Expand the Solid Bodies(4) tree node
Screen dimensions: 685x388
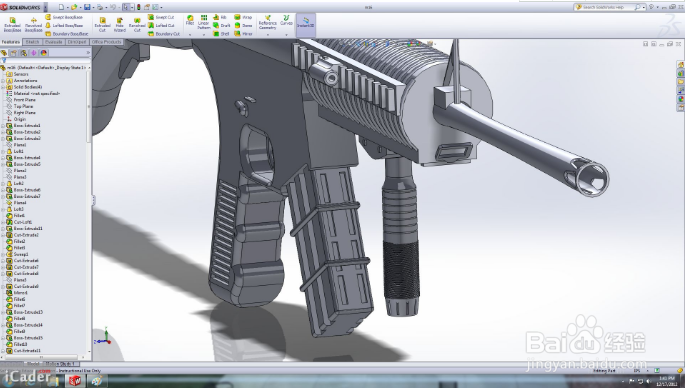pos(3,87)
